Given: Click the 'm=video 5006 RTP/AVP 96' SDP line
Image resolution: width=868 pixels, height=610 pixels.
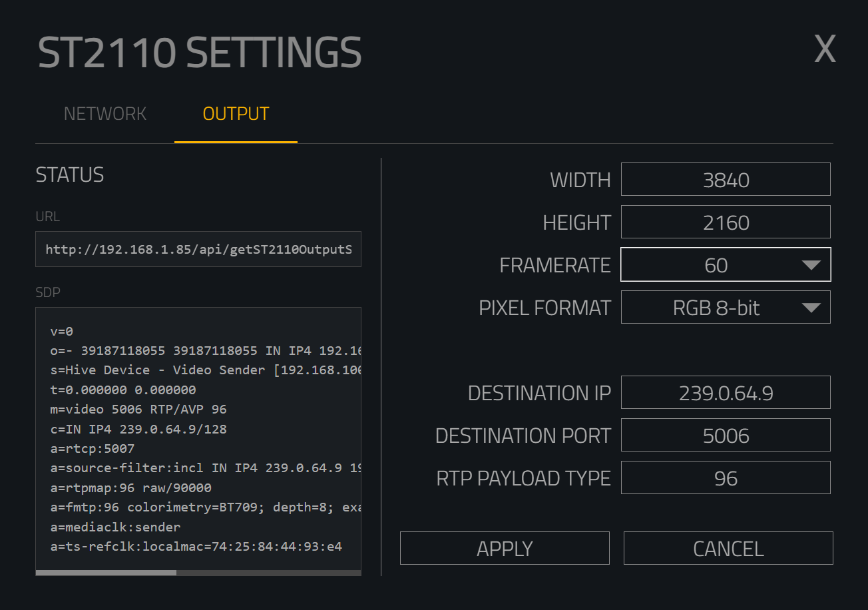Looking at the screenshot, I should (138, 410).
